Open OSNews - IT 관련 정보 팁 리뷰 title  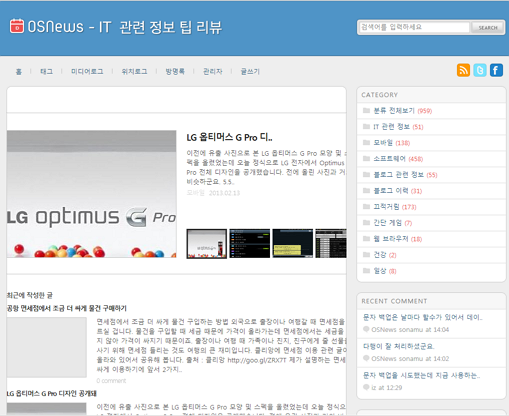click(x=124, y=27)
